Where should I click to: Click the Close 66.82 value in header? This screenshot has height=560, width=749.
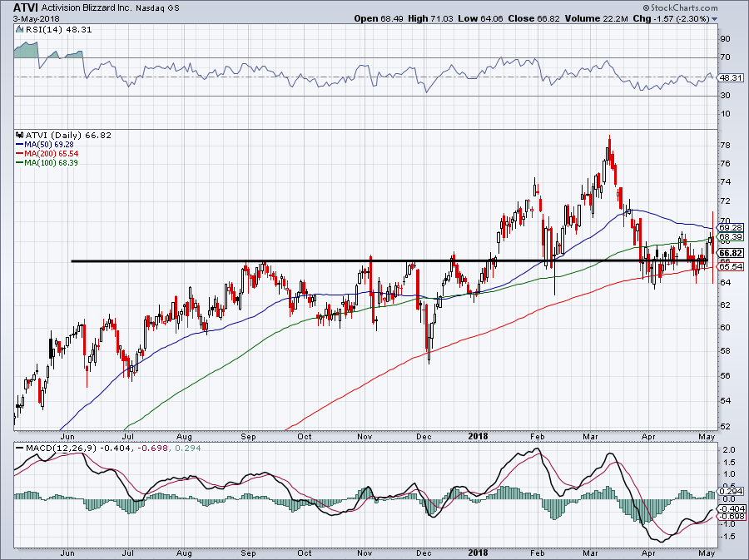534,18
